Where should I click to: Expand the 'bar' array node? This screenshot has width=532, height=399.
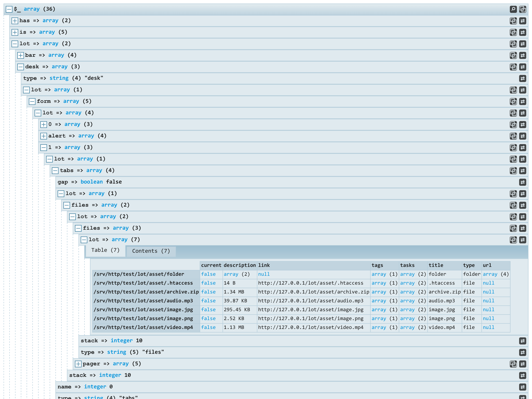(x=20, y=55)
